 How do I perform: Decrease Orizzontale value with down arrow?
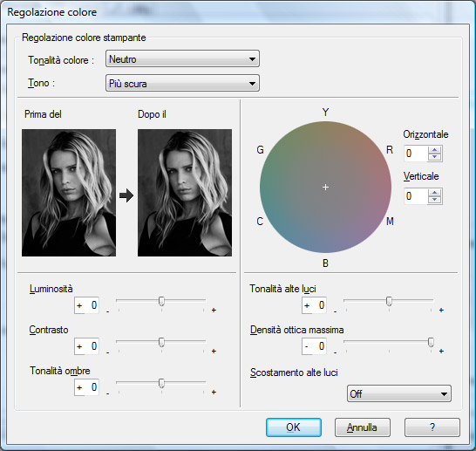pyautogui.click(x=435, y=157)
